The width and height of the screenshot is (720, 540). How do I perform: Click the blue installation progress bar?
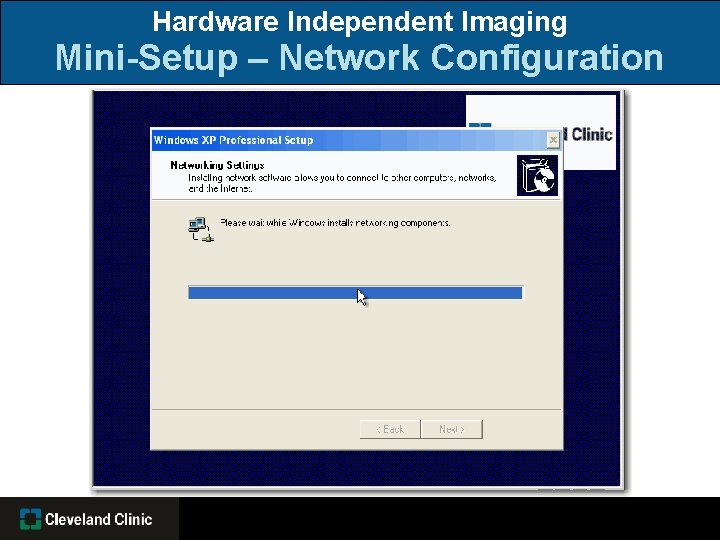pos(355,292)
